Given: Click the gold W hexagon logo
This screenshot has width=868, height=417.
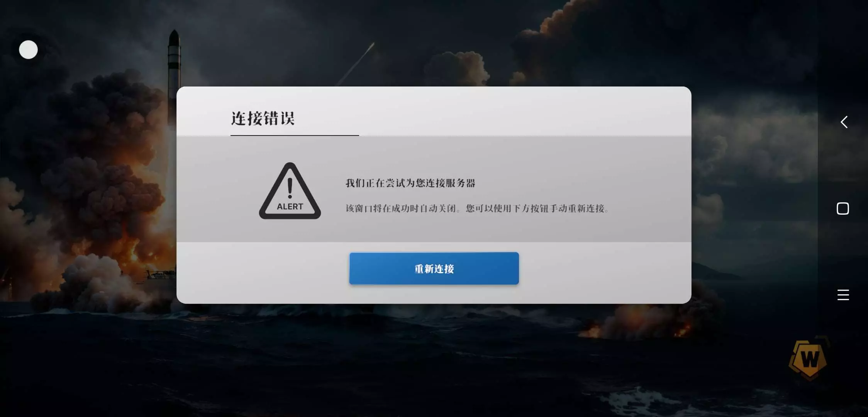Looking at the screenshot, I should [x=809, y=358].
